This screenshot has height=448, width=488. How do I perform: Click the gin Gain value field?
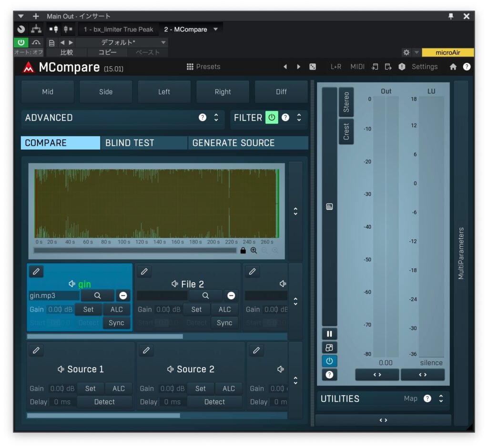pyautogui.click(x=61, y=309)
